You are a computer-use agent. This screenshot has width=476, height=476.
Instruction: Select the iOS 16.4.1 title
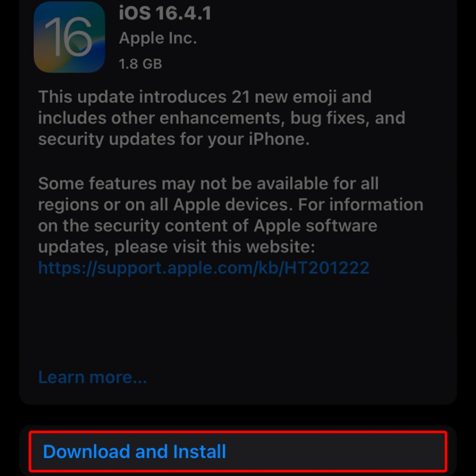[x=165, y=13]
